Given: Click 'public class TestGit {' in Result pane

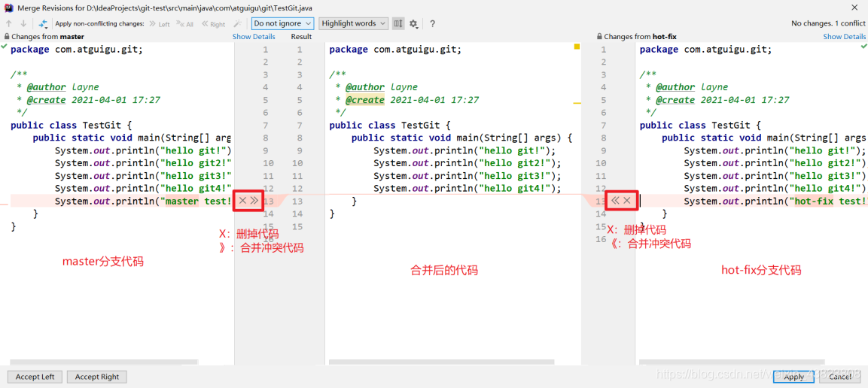Looking at the screenshot, I should (x=390, y=125).
